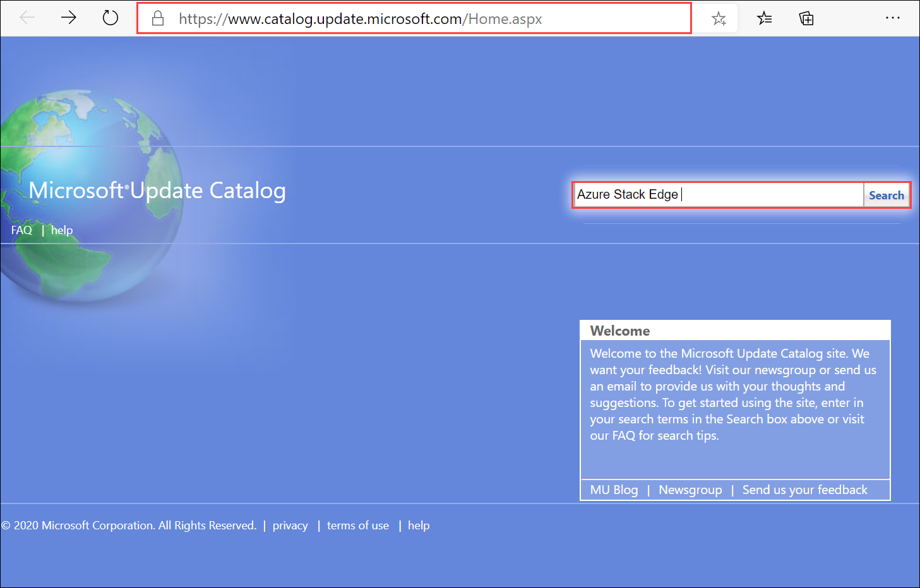Reload the page with the refresh icon

[x=111, y=18]
